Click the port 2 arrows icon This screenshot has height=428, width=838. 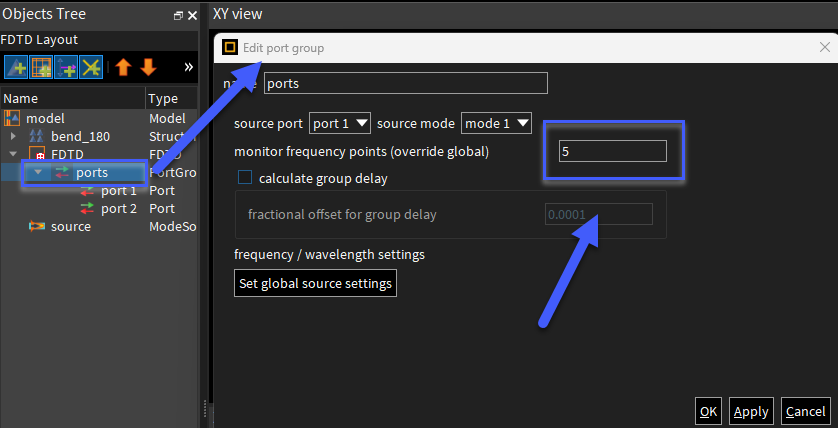click(87, 208)
